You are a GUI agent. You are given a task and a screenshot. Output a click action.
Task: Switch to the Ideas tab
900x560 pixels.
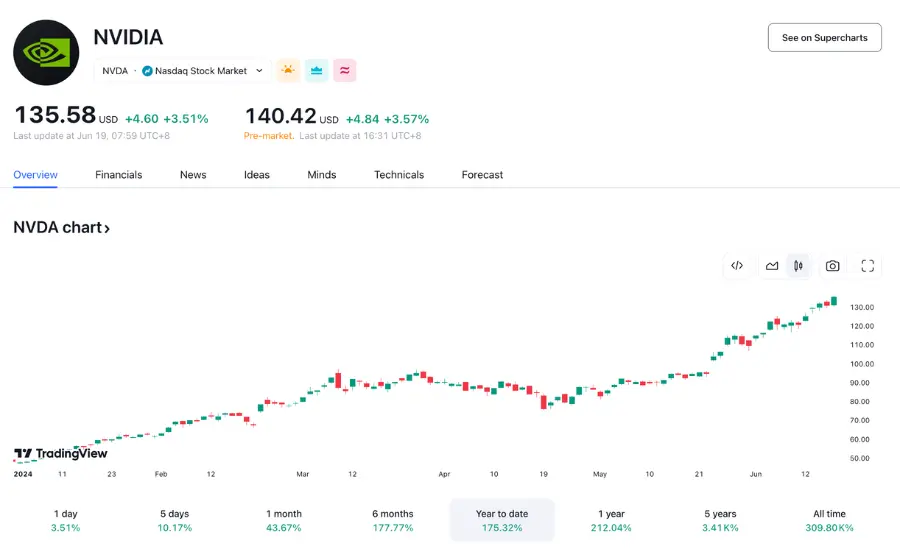[257, 175]
